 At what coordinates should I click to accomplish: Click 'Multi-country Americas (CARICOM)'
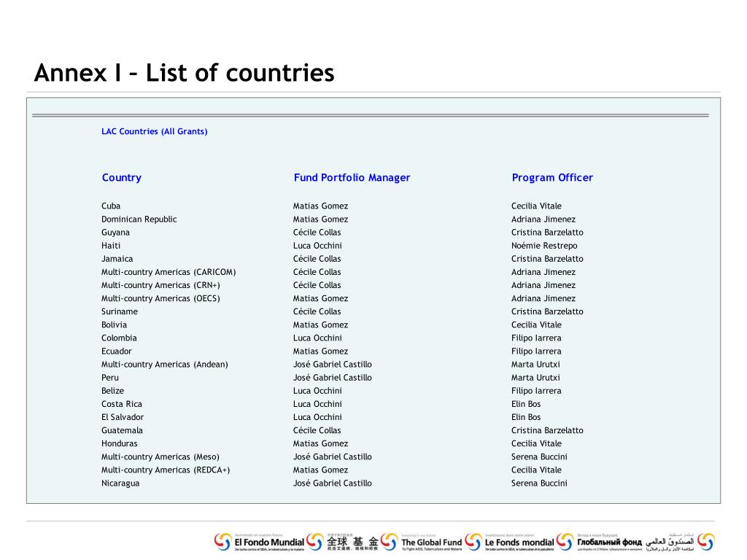(x=169, y=272)
